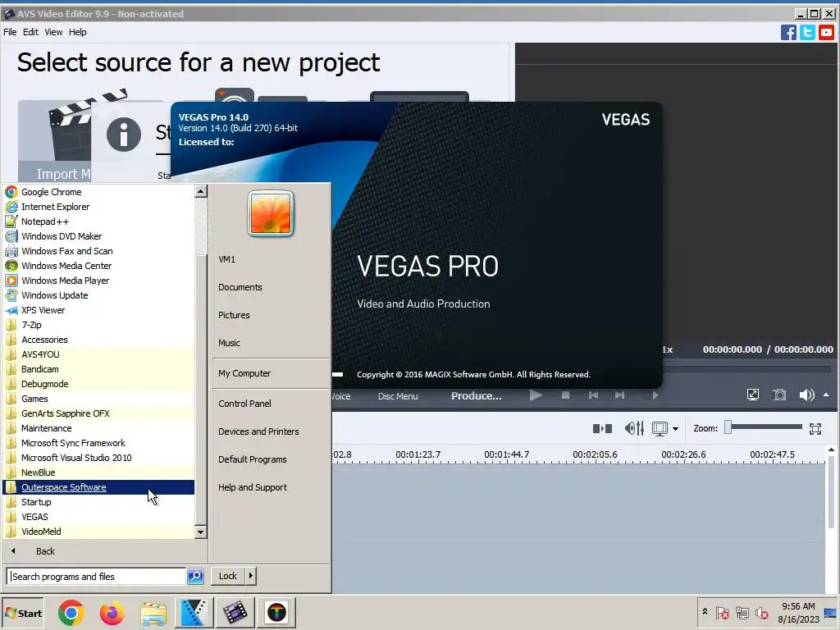The image size is (840, 630).
Task: Open the NewBlue folder entry
Action: tap(98, 472)
